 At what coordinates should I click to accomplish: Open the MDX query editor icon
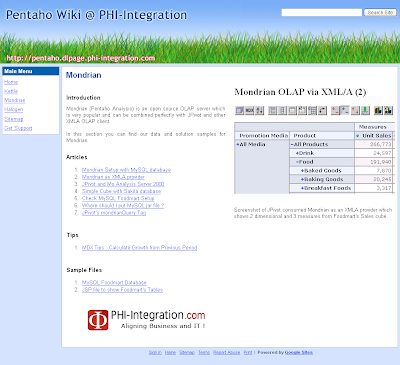250,110
